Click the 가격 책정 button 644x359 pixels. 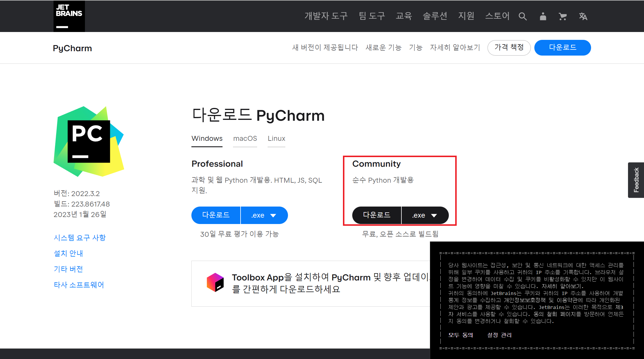point(509,47)
